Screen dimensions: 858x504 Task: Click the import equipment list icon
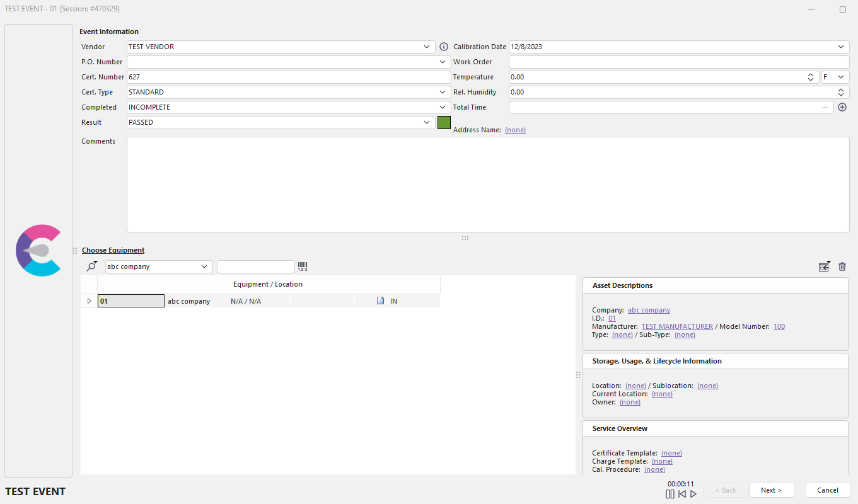click(x=824, y=266)
